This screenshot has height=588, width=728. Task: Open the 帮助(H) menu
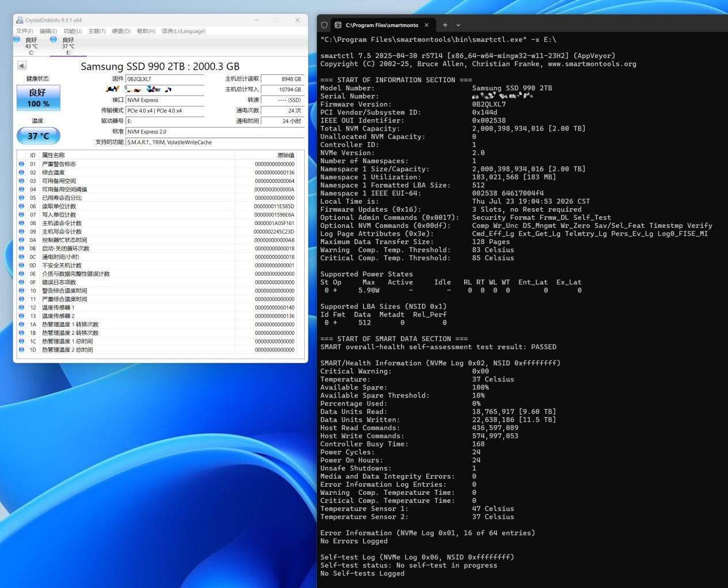pyautogui.click(x=146, y=31)
